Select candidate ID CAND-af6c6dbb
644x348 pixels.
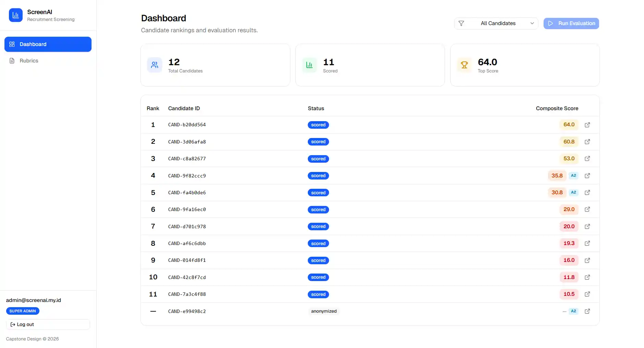click(187, 243)
